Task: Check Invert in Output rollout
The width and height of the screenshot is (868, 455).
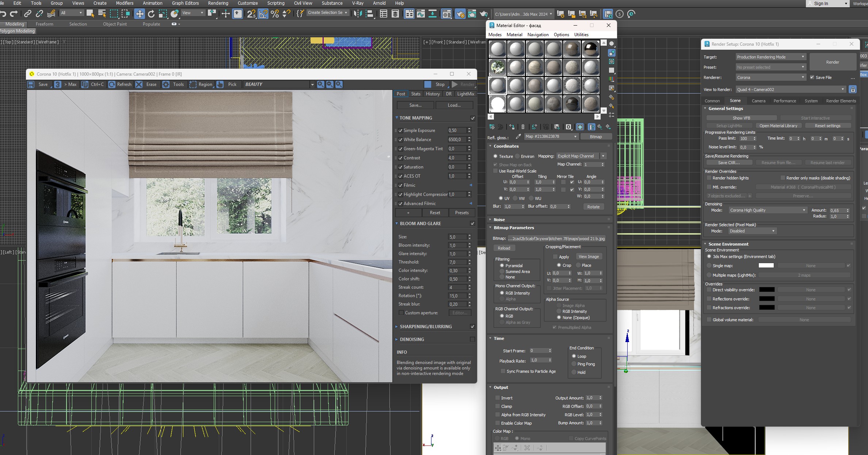Action: [497, 398]
